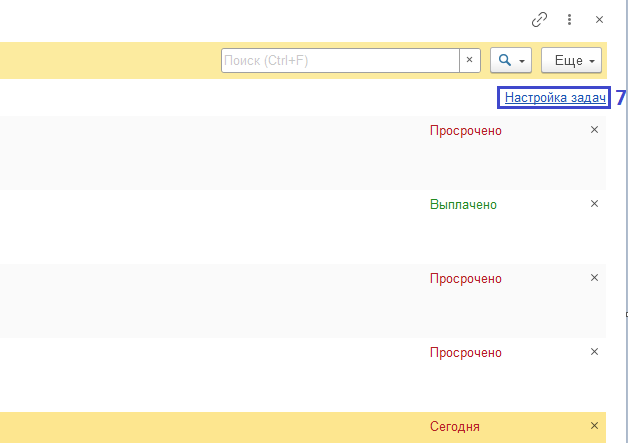Close the panel with the top X
The image size is (628, 443).
pos(599,19)
